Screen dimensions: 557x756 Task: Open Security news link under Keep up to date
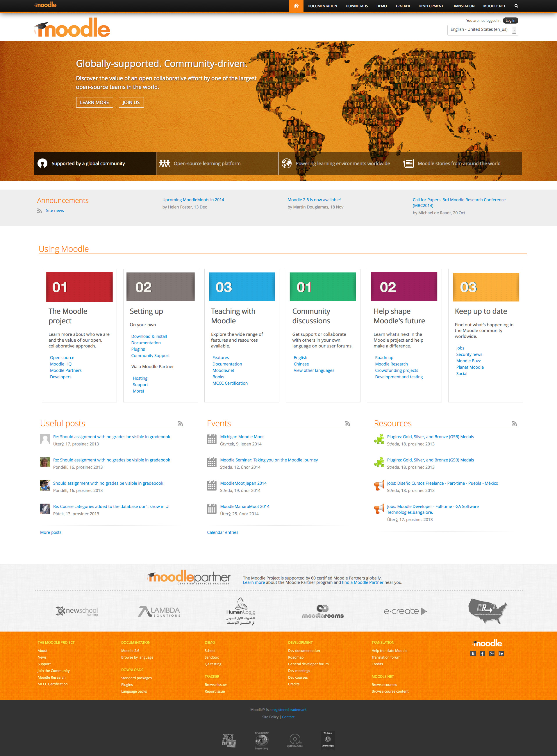pyautogui.click(x=469, y=355)
